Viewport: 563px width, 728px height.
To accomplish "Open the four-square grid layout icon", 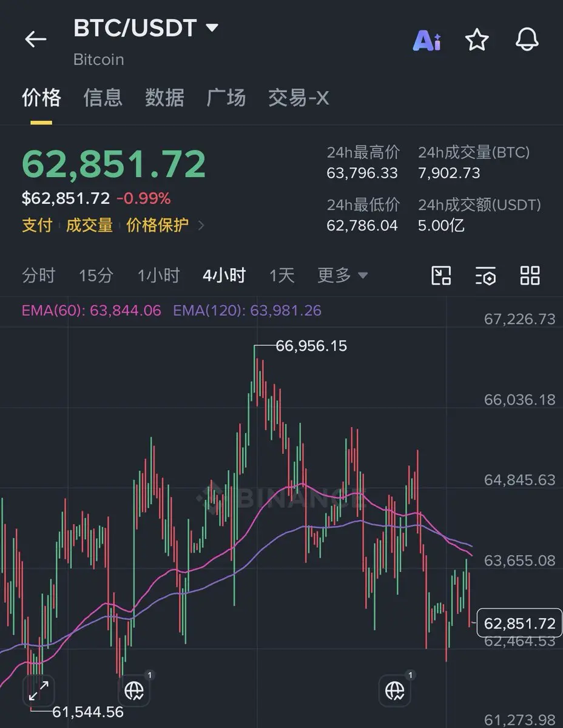I will [x=530, y=275].
